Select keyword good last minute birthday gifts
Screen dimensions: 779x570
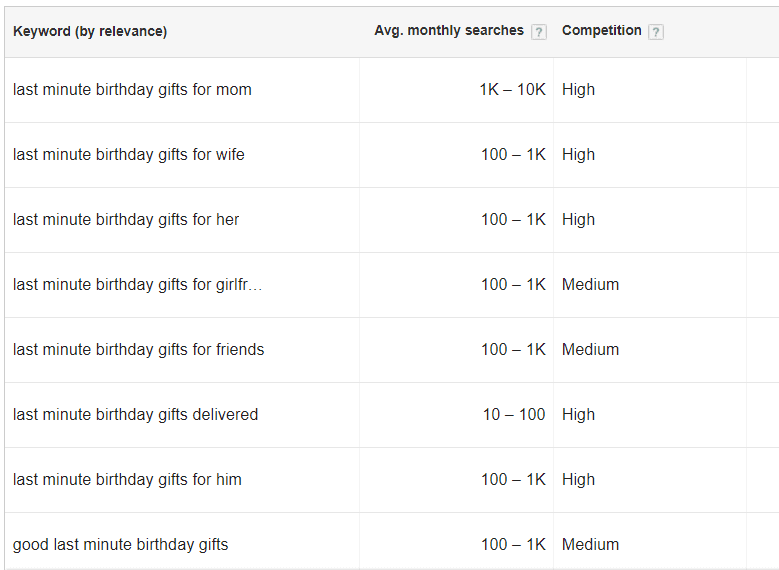(x=120, y=545)
